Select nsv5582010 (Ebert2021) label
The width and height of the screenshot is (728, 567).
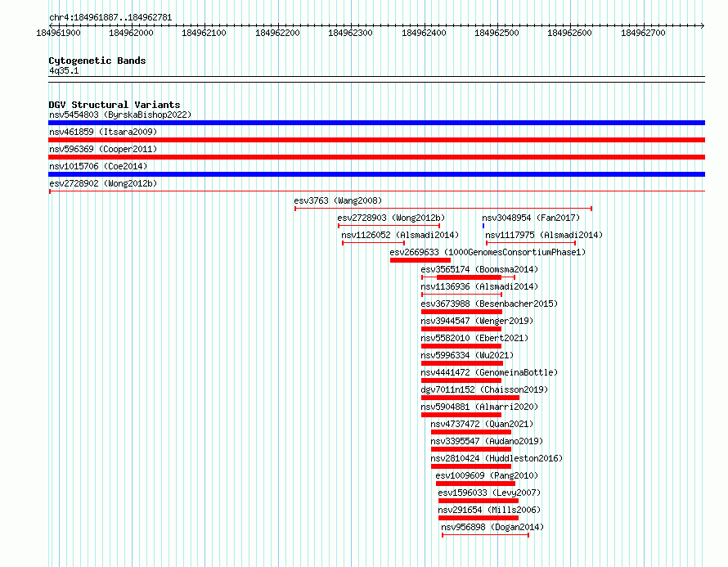474,338
